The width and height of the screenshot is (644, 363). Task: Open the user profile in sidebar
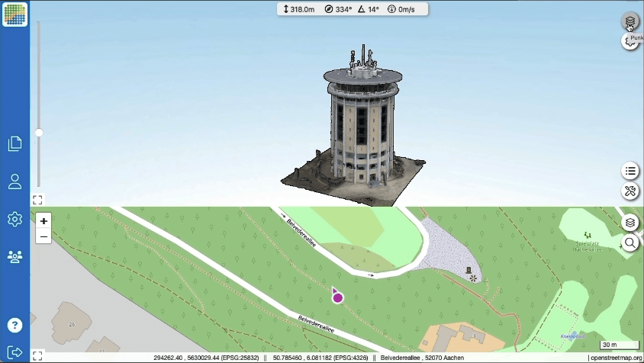click(14, 181)
